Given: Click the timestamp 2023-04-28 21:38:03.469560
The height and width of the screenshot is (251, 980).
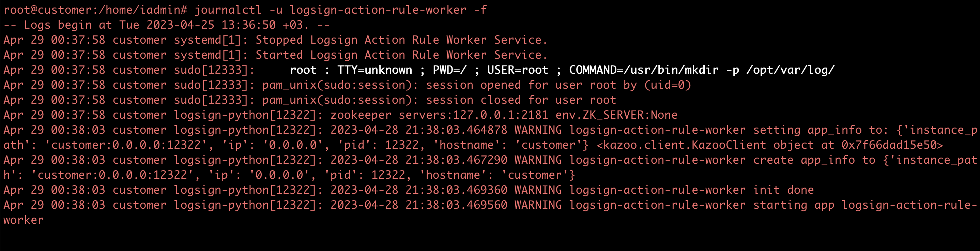Looking at the screenshot, I should coord(418,205).
